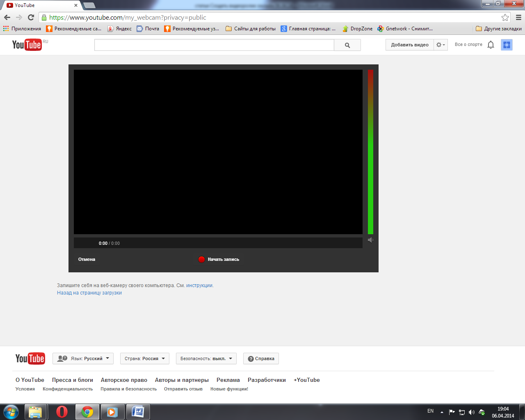
Task: Click the blue account avatar icon
Action: (507, 45)
